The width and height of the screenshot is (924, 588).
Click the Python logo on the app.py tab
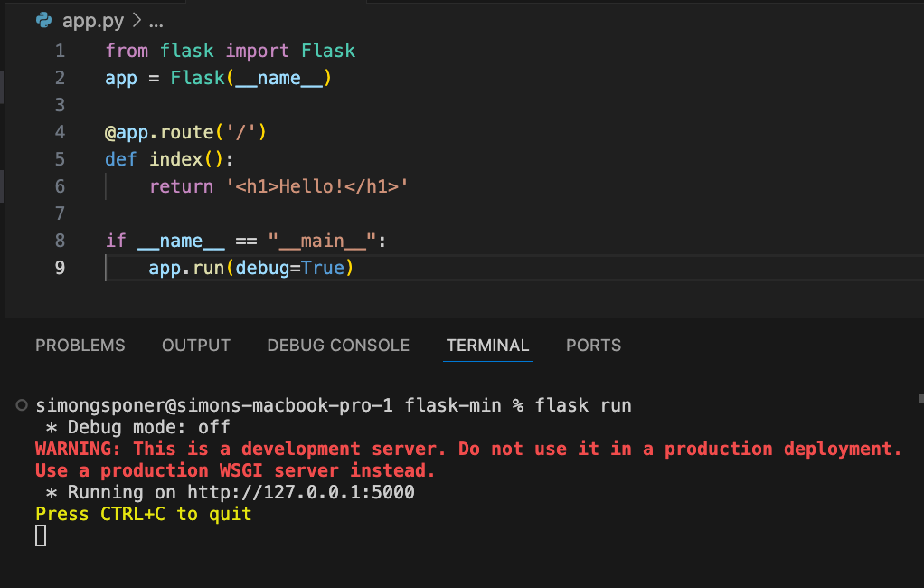pyautogui.click(x=43, y=19)
